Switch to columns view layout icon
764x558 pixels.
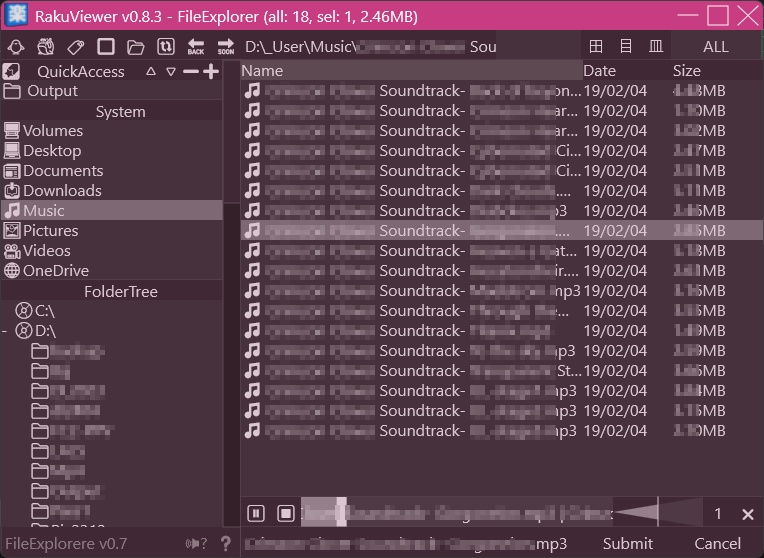pos(656,47)
